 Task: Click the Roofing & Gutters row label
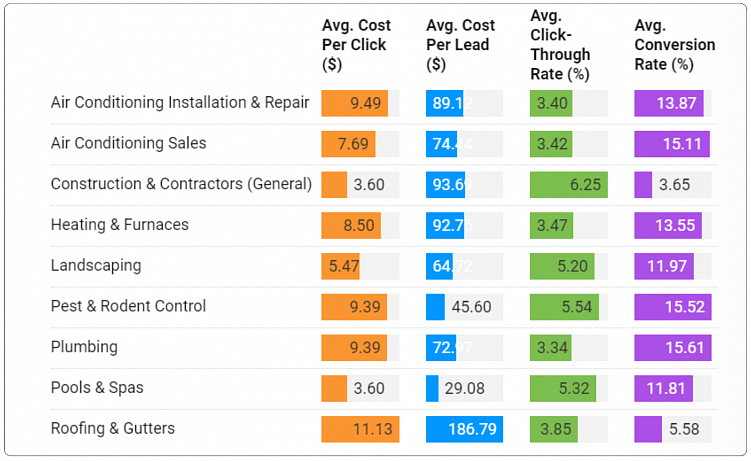(113, 429)
